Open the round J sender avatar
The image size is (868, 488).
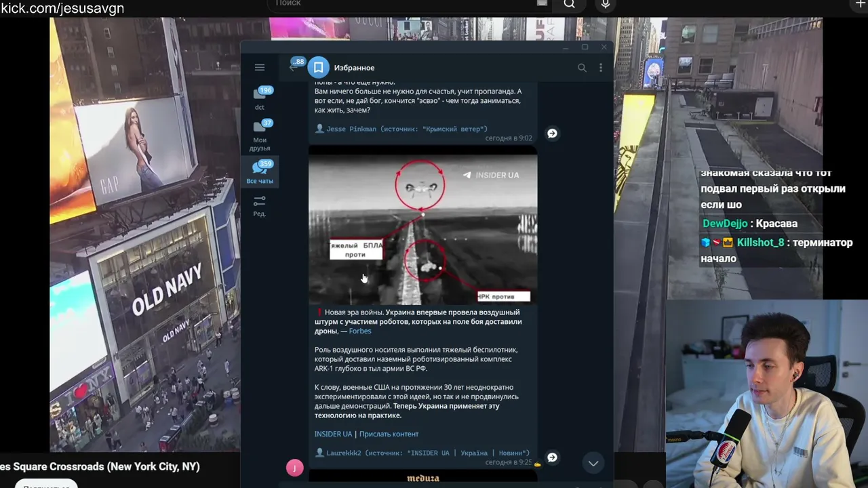tap(295, 468)
